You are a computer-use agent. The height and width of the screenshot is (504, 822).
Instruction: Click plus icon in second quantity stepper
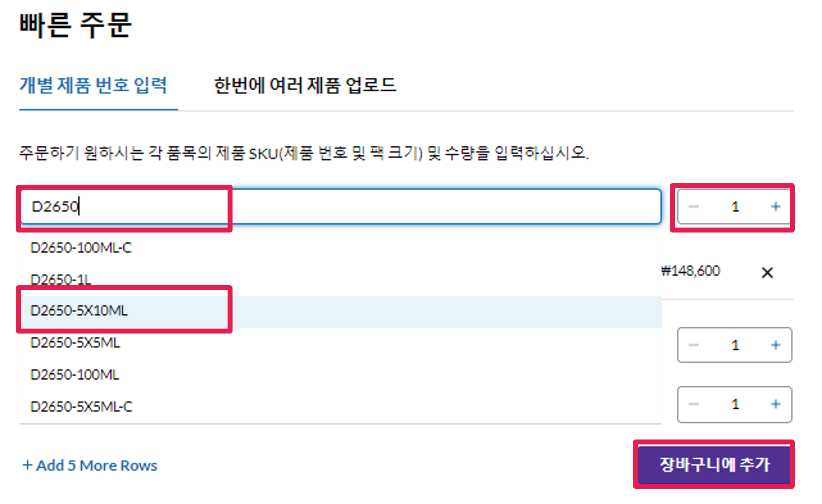click(776, 345)
